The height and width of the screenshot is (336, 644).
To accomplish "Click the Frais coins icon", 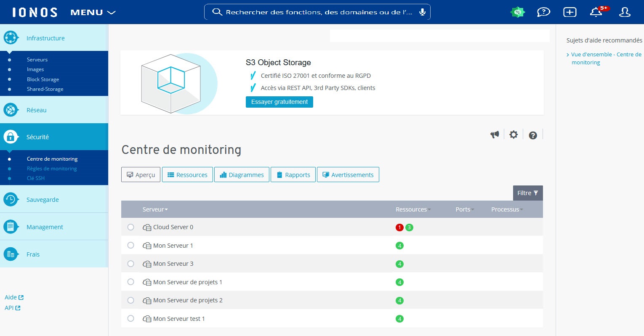I will (11, 254).
